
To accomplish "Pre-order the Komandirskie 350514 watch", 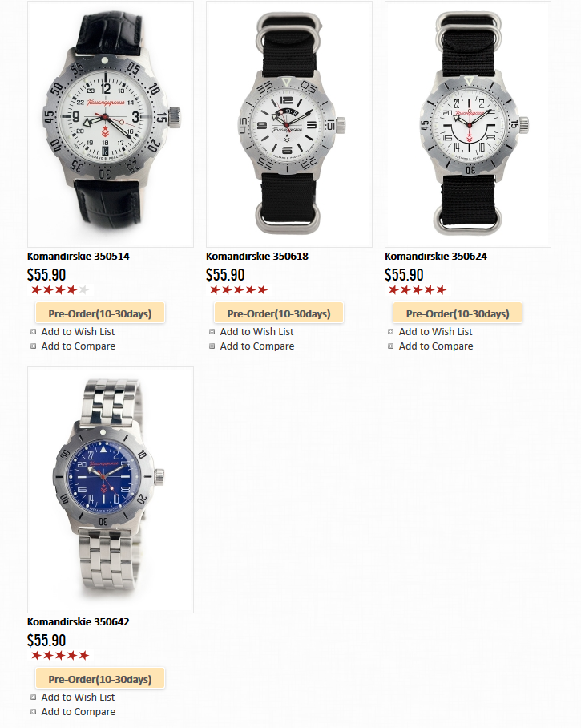I will point(100,313).
